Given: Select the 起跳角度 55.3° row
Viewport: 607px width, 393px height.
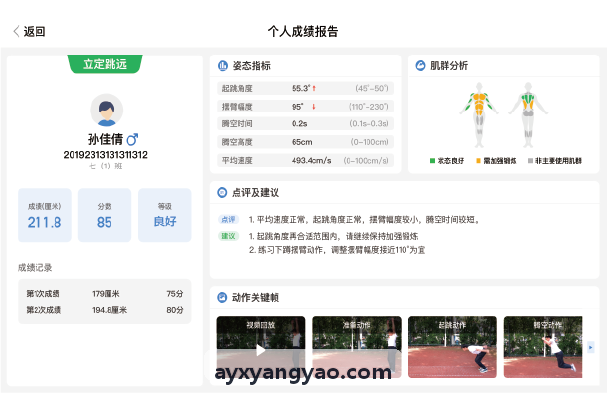Looking at the screenshot, I should (305, 88).
